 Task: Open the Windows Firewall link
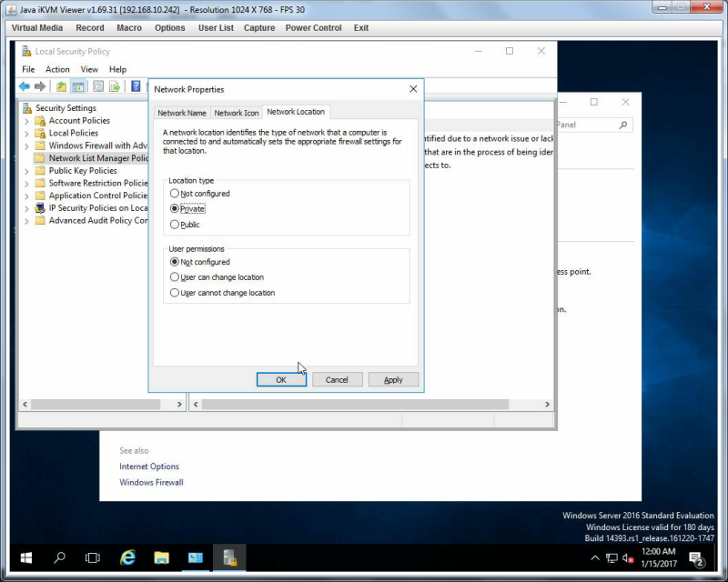[x=151, y=482]
